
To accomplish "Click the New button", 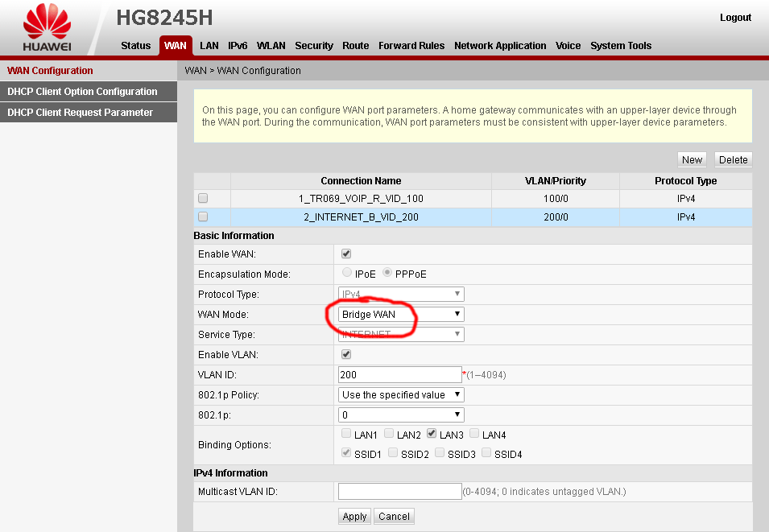I will pos(692,160).
